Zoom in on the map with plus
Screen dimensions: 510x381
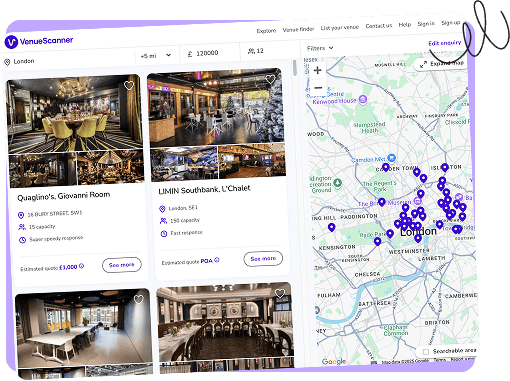click(318, 70)
